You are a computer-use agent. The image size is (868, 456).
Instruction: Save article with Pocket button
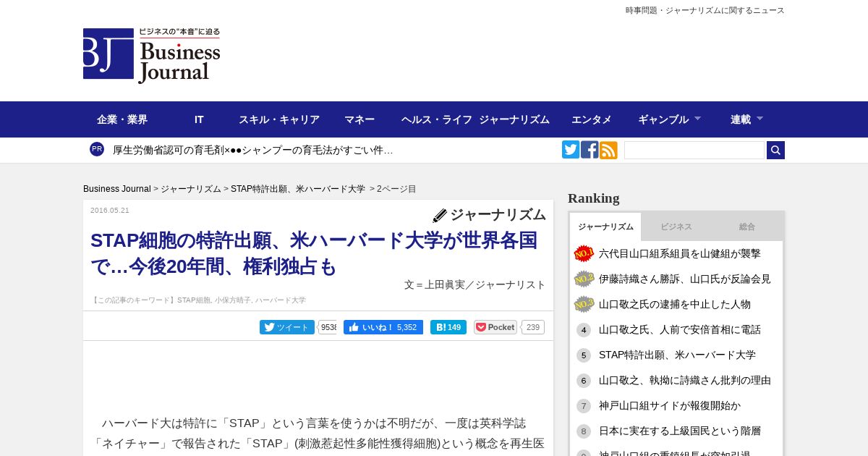(x=495, y=327)
